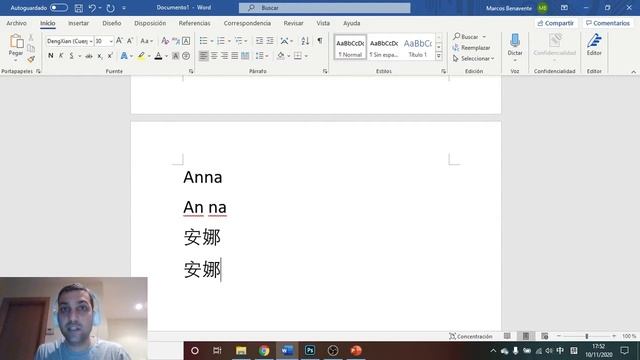Click in the Buscar search box

[324, 8]
